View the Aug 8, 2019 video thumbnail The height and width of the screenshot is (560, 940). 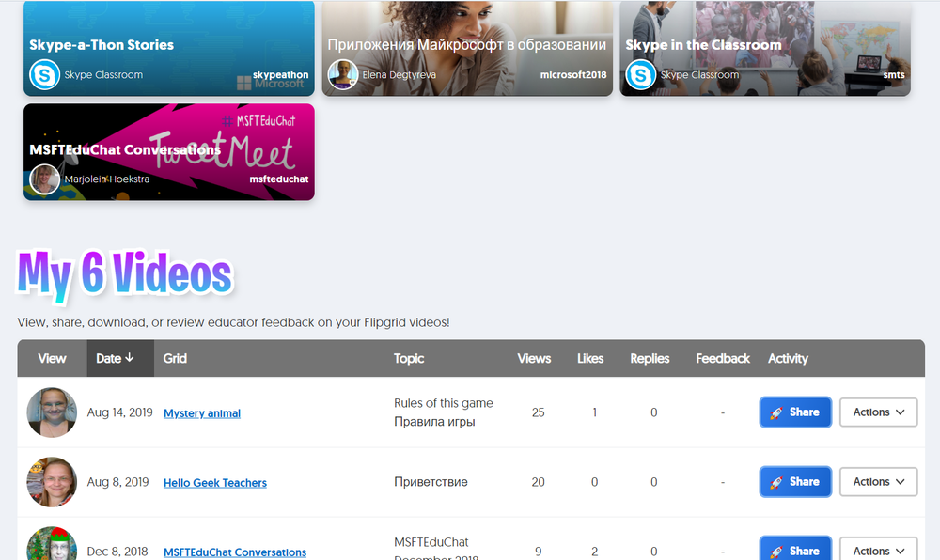52,482
